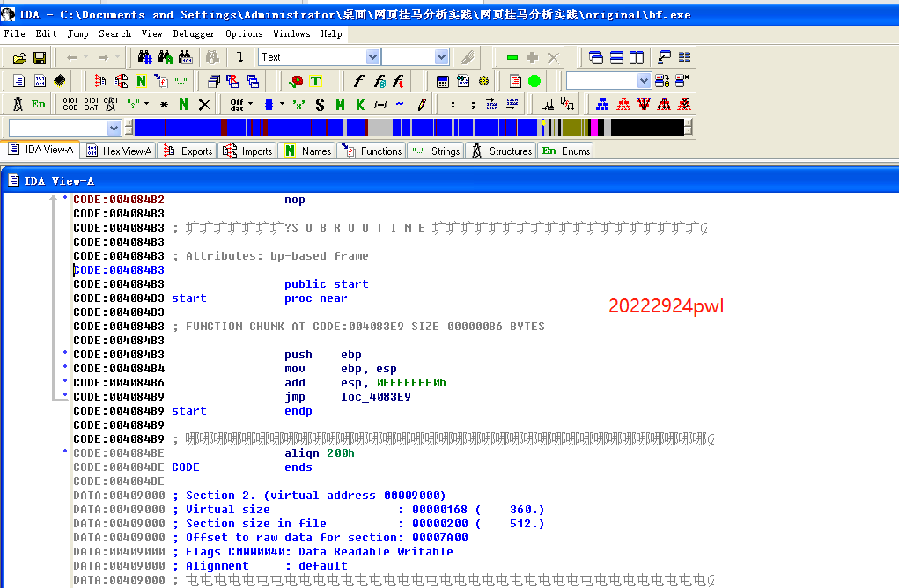Image resolution: width=899 pixels, height=588 pixels.
Task: Open the Jump menu
Action: (x=77, y=33)
